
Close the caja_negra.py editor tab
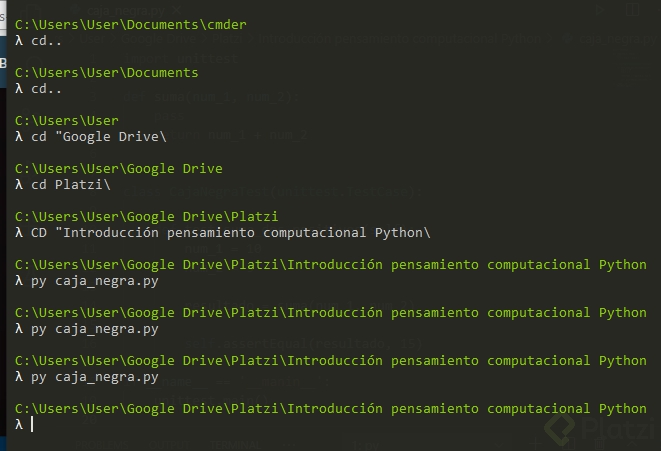177,9
